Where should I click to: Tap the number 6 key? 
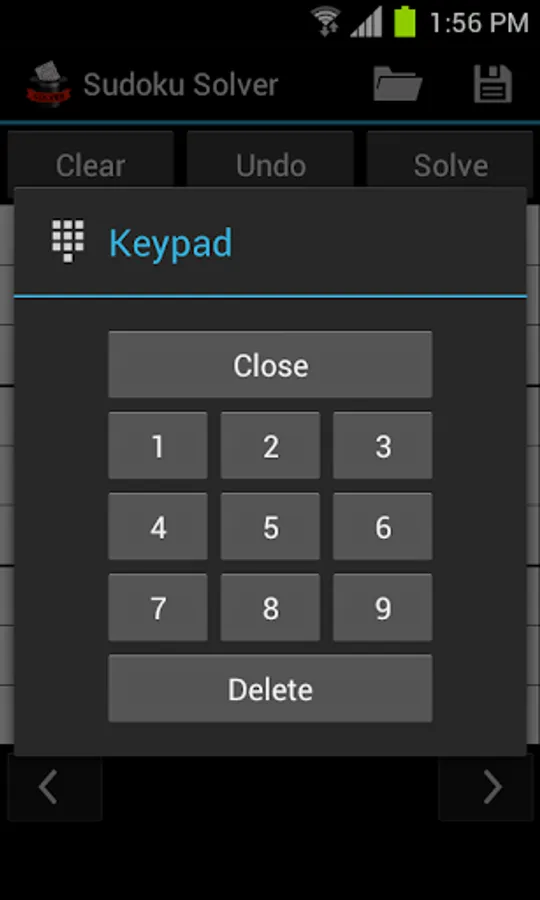pyautogui.click(x=383, y=526)
